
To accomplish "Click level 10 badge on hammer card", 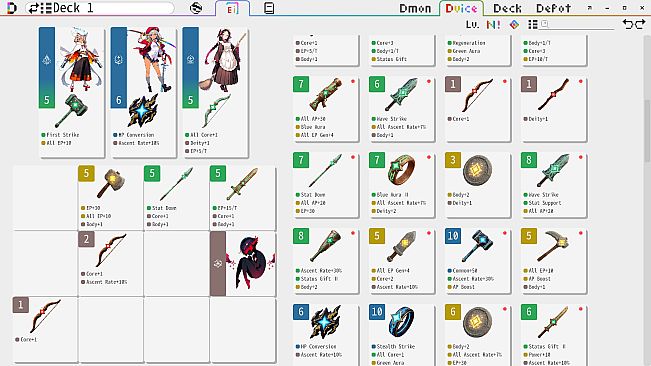I will tap(453, 236).
